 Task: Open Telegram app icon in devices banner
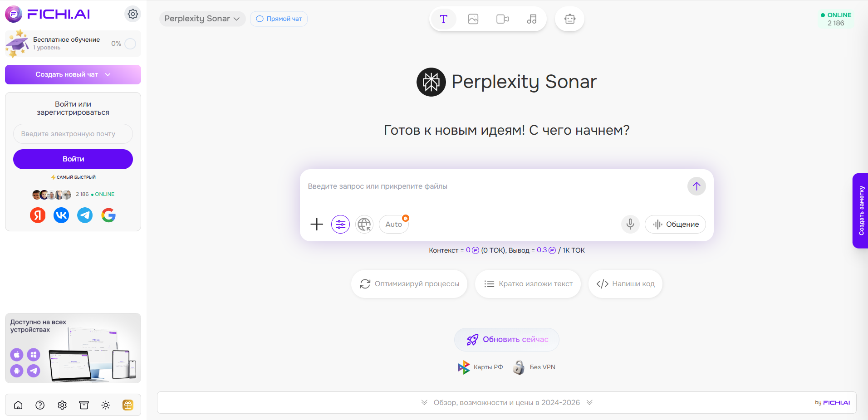click(x=34, y=371)
